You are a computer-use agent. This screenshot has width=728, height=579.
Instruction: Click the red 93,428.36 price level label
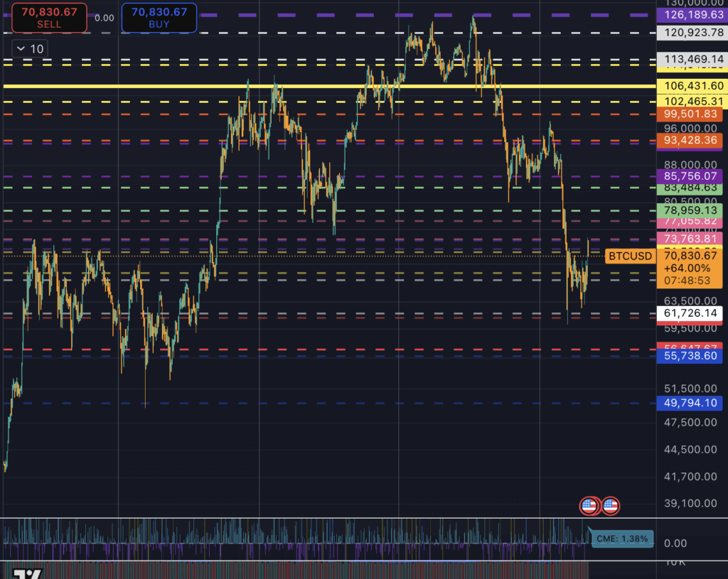point(688,141)
